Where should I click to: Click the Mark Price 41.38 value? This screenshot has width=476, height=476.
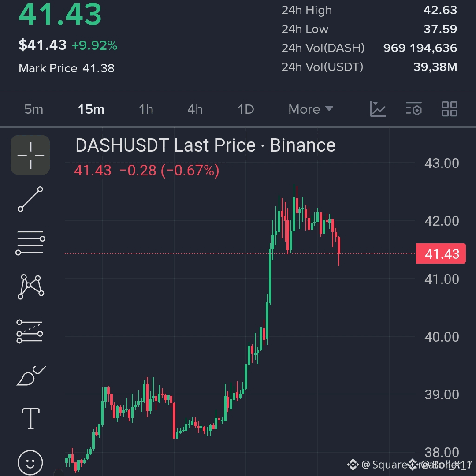click(98, 68)
